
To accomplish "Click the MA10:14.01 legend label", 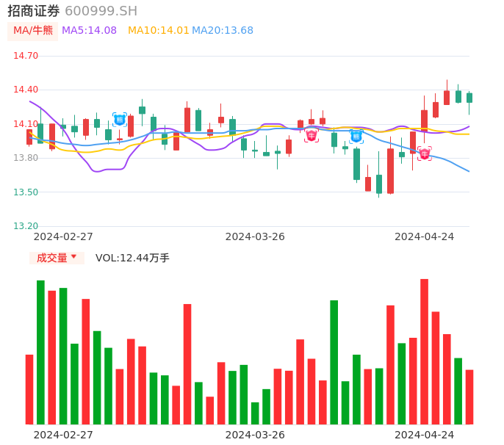I will pyautogui.click(x=158, y=30).
